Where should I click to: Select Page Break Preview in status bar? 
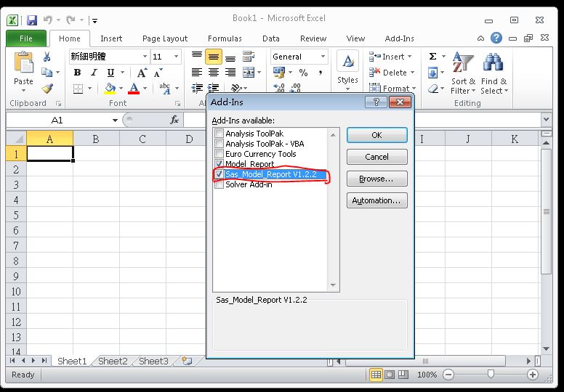(x=403, y=375)
